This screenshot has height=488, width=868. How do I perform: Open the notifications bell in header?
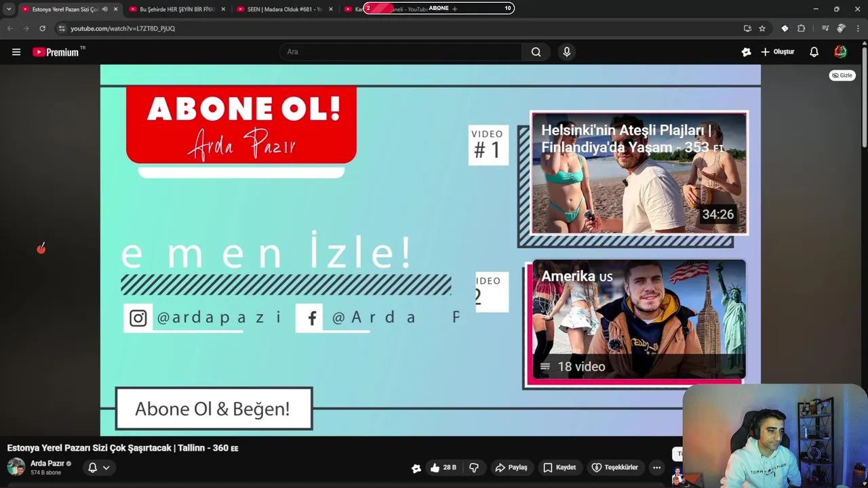pyautogui.click(x=814, y=52)
